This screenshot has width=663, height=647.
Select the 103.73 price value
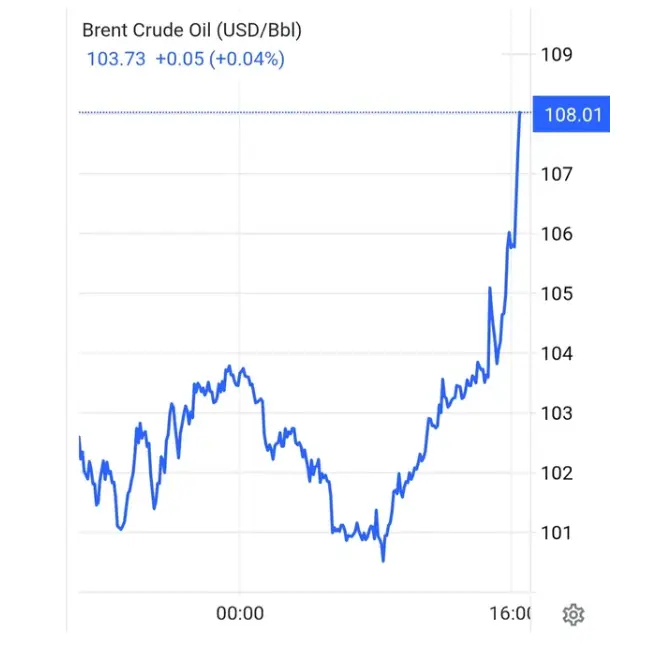coord(116,59)
